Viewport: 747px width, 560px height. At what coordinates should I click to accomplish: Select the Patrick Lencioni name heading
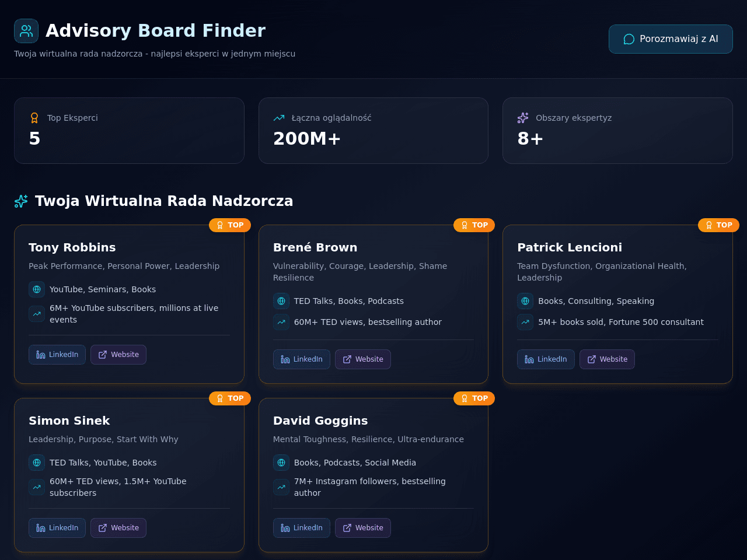[x=570, y=247]
